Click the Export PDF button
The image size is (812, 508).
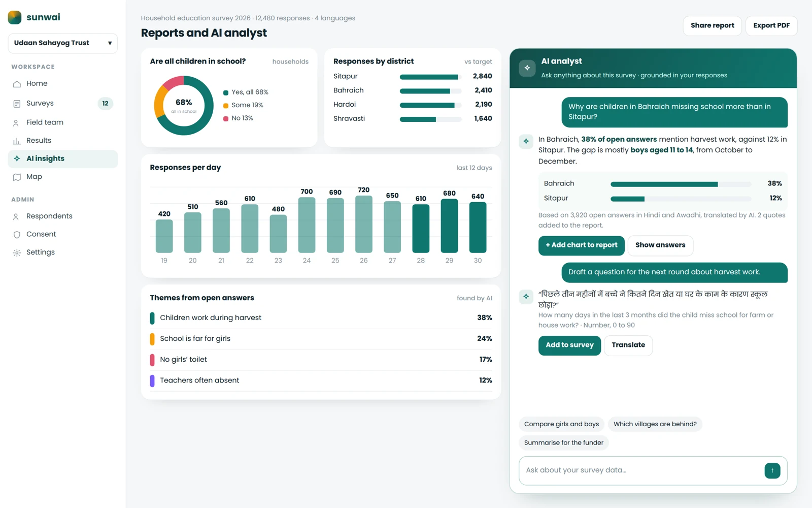(x=771, y=25)
